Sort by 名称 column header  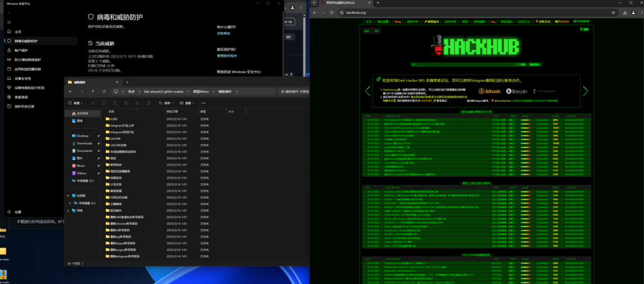134,111
